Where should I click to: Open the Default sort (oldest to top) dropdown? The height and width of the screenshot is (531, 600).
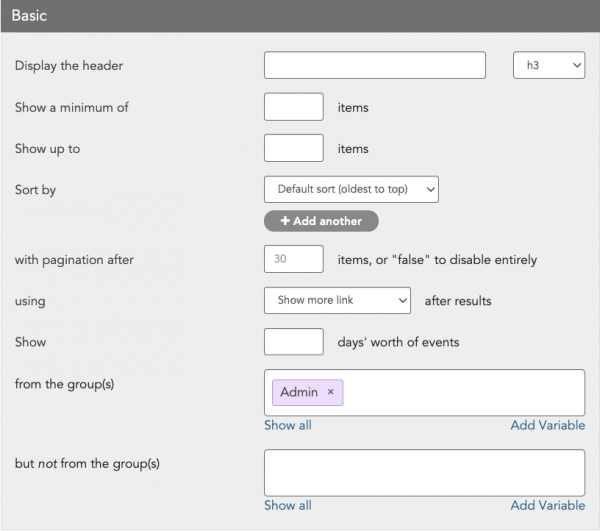click(x=351, y=189)
